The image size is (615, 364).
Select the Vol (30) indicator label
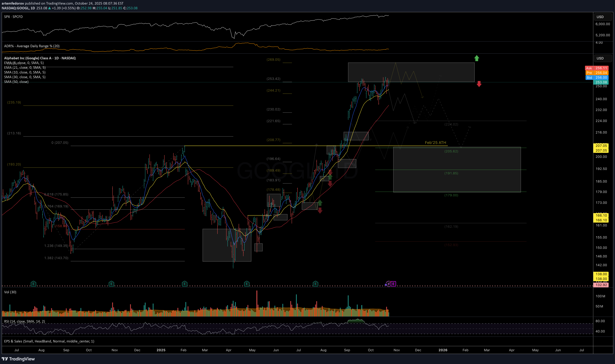tap(10, 292)
